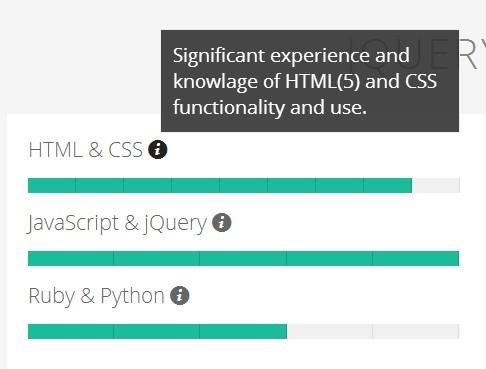This screenshot has width=486, height=369.
Task: Click the Ruby & Python skill label
Action: [x=96, y=296]
